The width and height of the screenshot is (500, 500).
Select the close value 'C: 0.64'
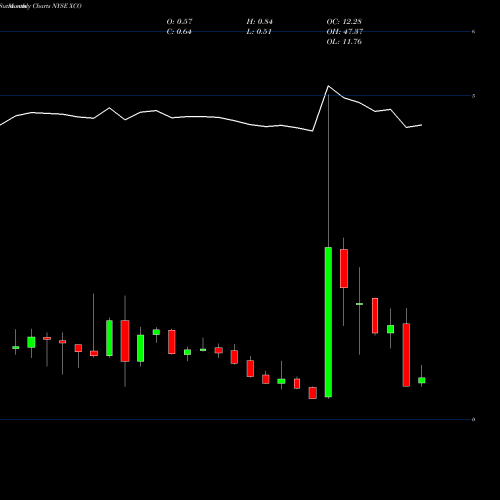coord(179,32)
